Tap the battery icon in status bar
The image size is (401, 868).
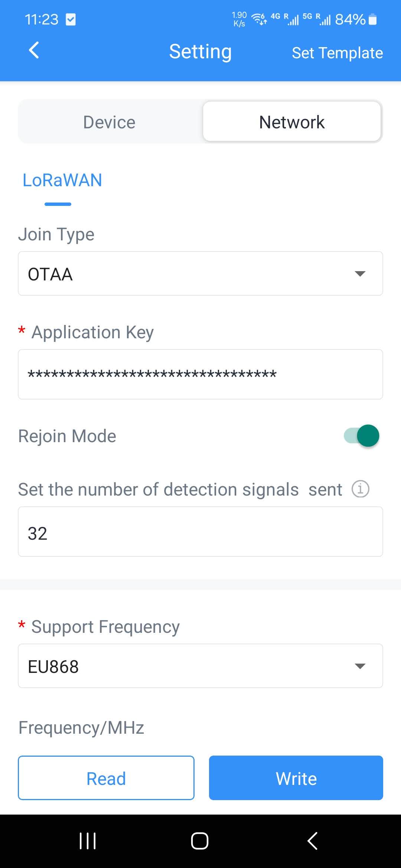point(373,19)
